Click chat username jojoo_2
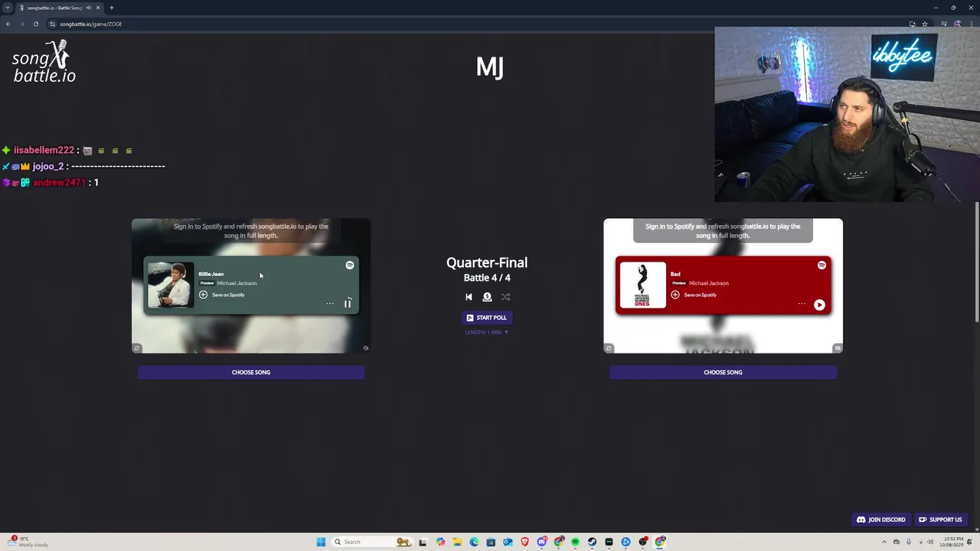980x551 pixels. coord(48,166)
